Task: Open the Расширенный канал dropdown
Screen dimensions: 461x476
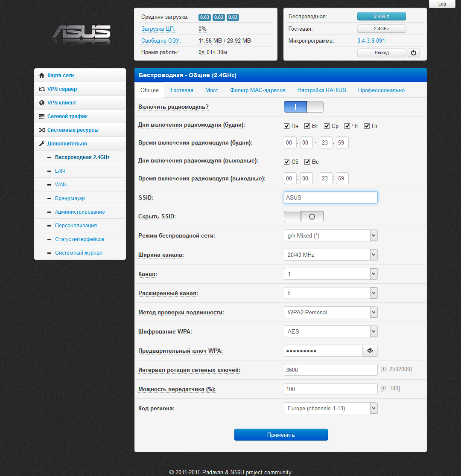Action: tap(331, 293)
